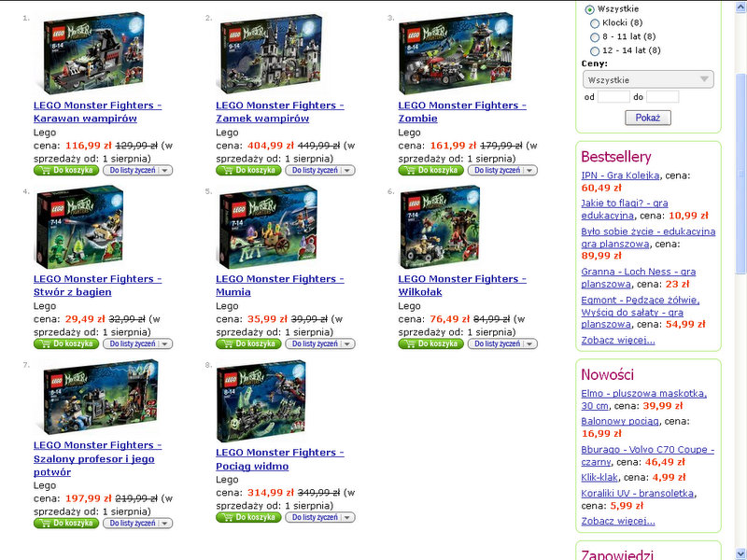Click Do koszyka cart button for Zombie set
This screenshot has height=560, width=747.
[431, 170]
